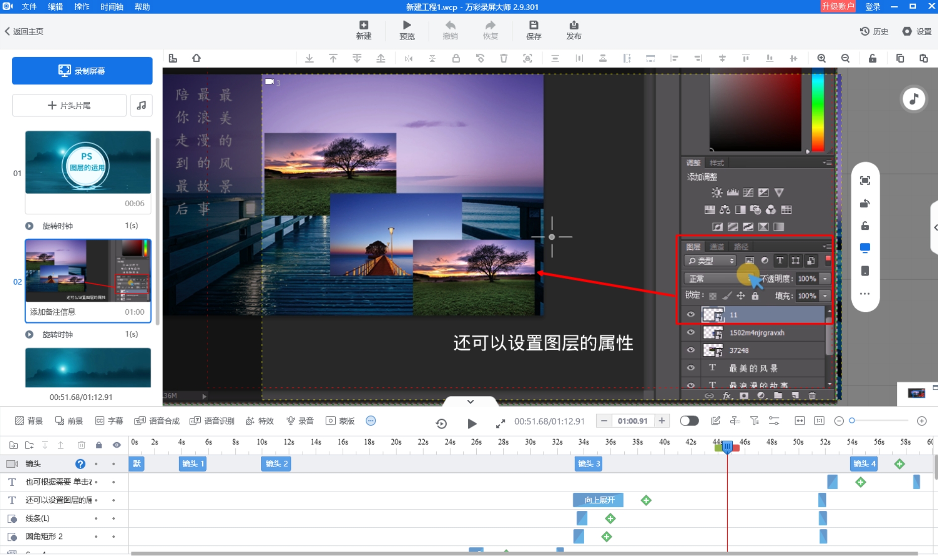938x560 pixels.
Task: Toggle lock dot on 线条(L) row
Action: click(96, 518)
